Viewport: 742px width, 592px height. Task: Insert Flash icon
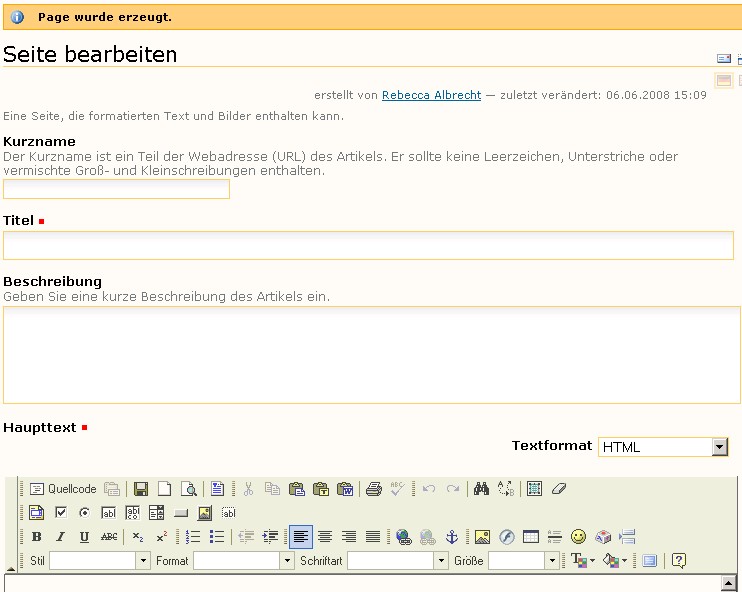(x=507, y=537)
